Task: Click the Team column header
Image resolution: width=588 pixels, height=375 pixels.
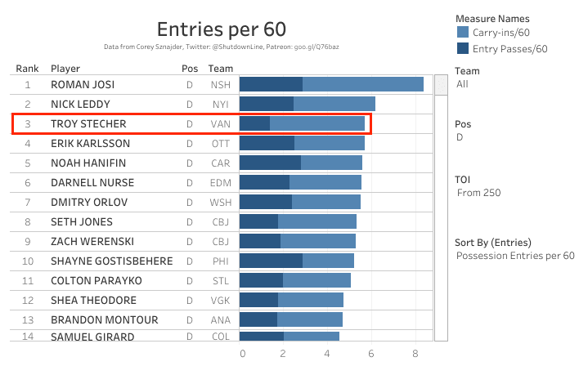Action: tap(221, 69)
